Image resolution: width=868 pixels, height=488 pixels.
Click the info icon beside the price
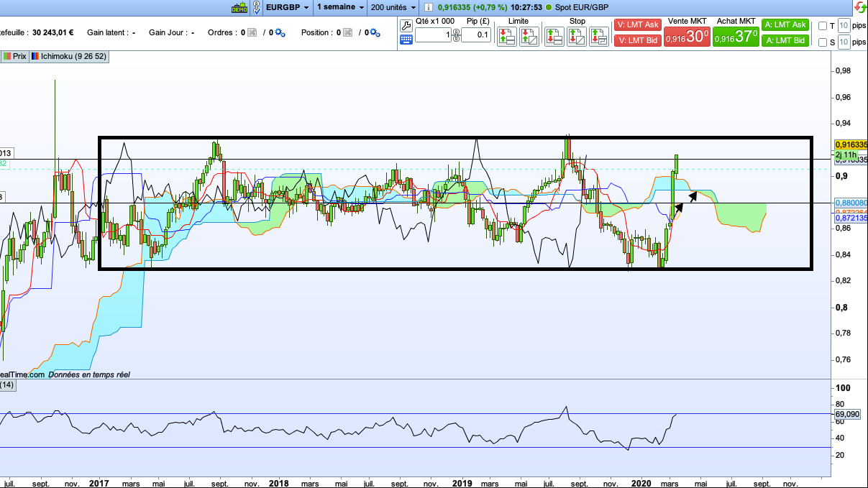click(429, 7)
